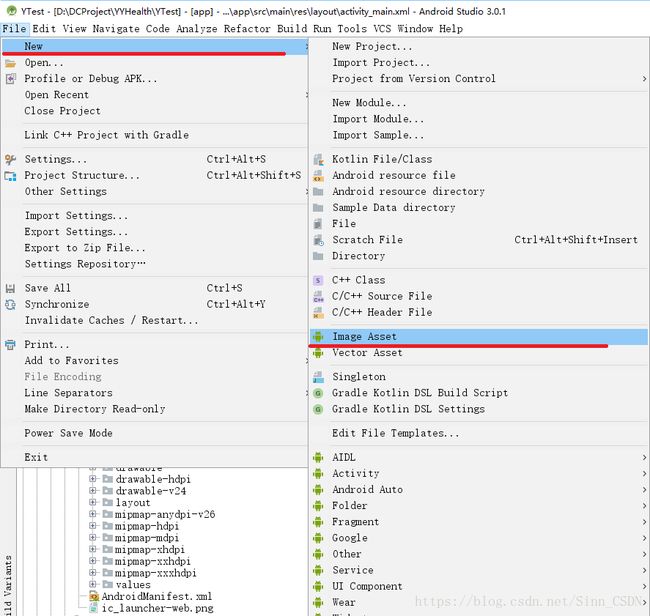This screenshot has height=616, width=650.
Task: Click the Gradle Kotlin DSL Build Script icon
Action: (x=318, y=393)
